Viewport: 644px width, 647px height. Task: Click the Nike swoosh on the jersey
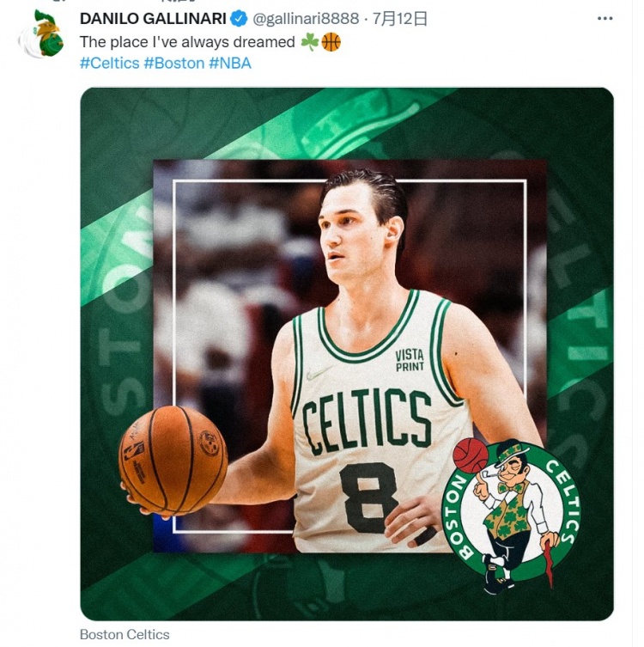pos(319,375)
